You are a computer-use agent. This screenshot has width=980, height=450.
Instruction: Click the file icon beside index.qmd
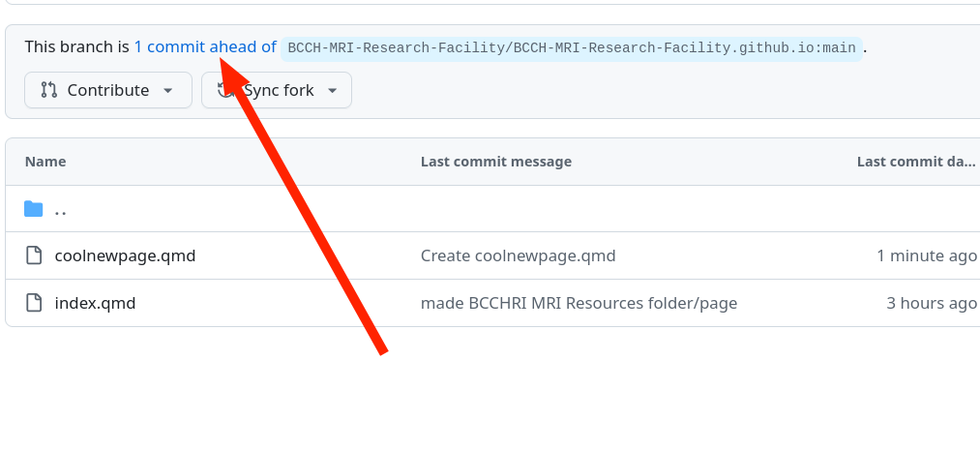pyautogui.click(x=34, y=304)
